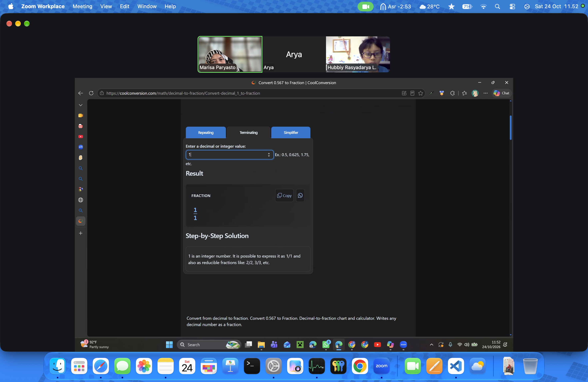Reload the CoolConversion page
Screen dimensions: 588x382
91,93
